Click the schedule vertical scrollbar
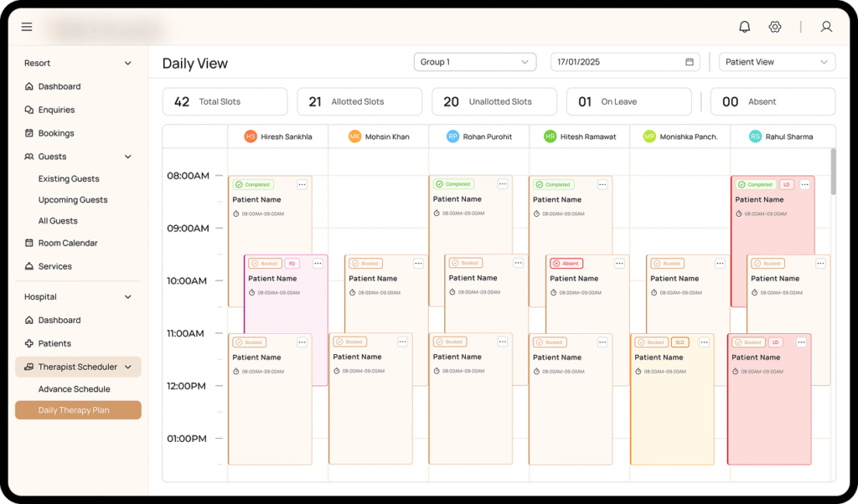This screenshot has width=858, height=504. (833, 172)
